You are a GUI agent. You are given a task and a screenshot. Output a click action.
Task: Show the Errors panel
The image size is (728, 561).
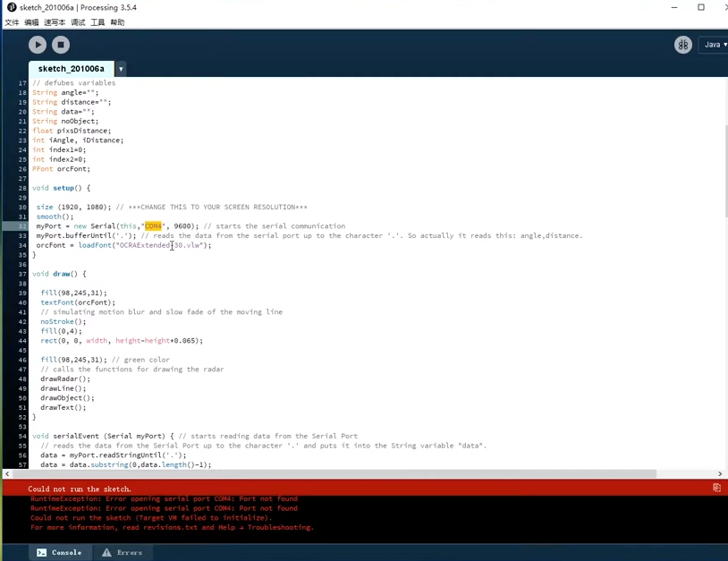coord(122,553)
